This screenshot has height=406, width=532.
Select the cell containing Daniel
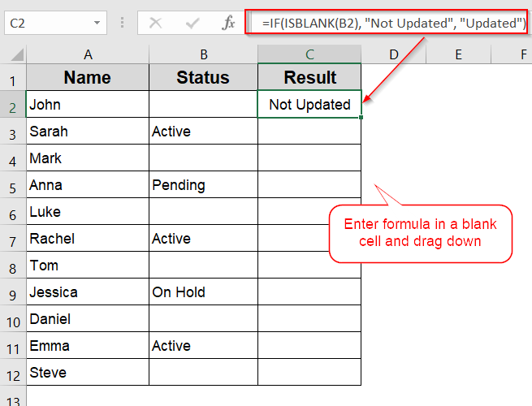(x=88, y=318)
